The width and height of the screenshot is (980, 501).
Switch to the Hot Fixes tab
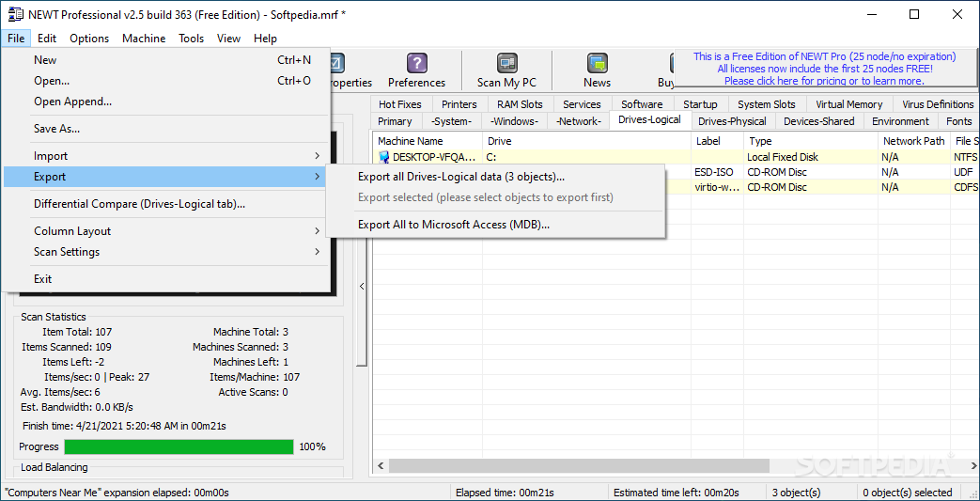point(400,104)
